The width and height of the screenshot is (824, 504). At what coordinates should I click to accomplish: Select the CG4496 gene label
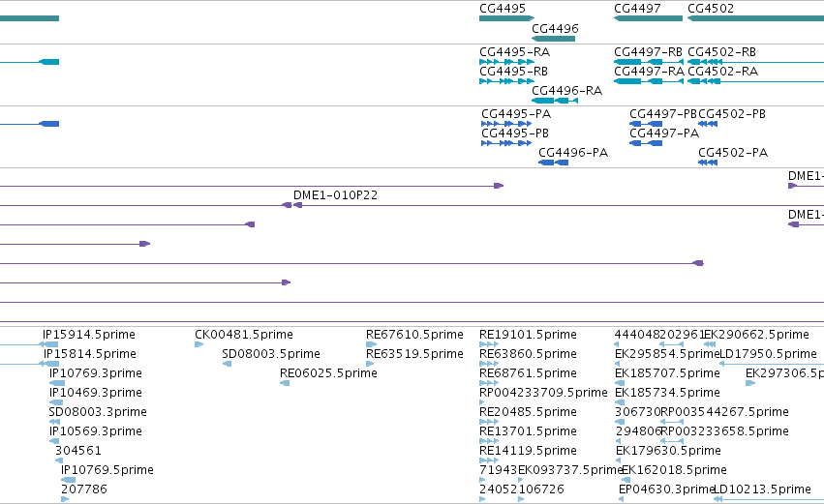555,28
